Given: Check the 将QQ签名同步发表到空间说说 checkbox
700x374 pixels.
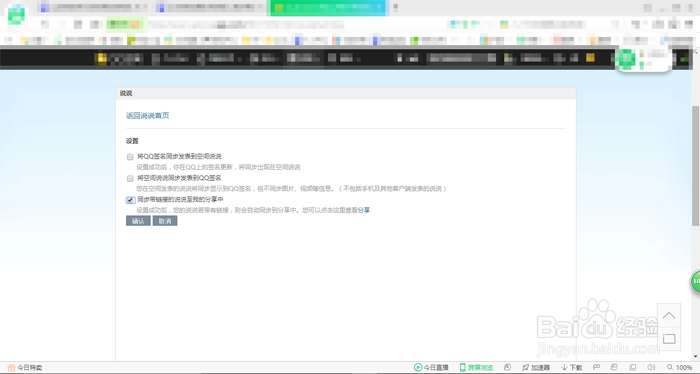Looking at the screenshot, I should click(x=130, y=157).
